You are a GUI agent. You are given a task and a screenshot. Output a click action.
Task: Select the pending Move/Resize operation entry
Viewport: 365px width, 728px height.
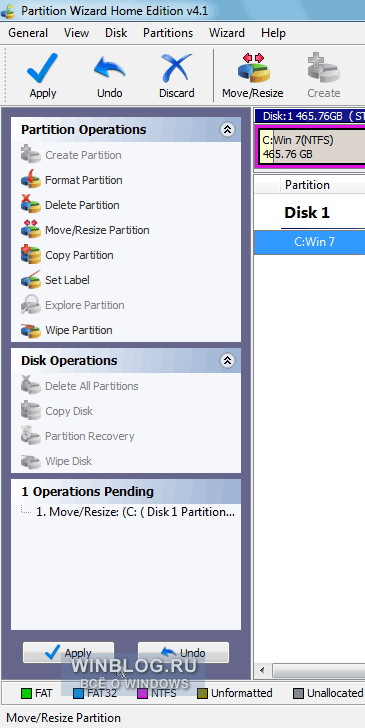tap(135, 512)
